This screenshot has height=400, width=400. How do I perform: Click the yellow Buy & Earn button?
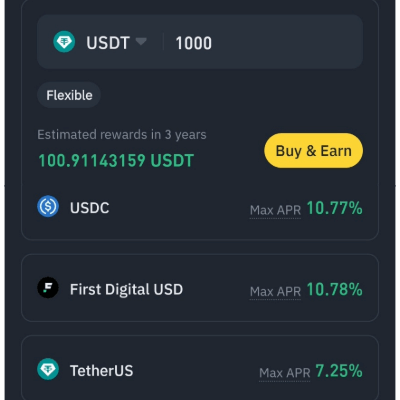314,151
